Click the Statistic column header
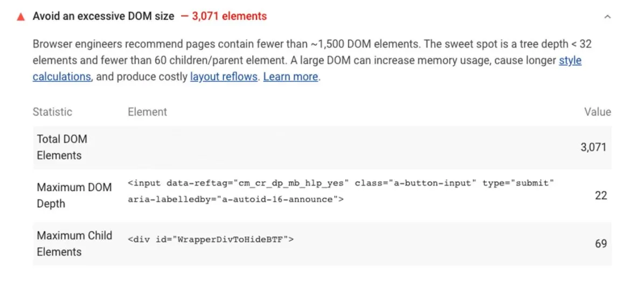The height and width of the screenshot is (294, 644). click(x=52, y=112)
